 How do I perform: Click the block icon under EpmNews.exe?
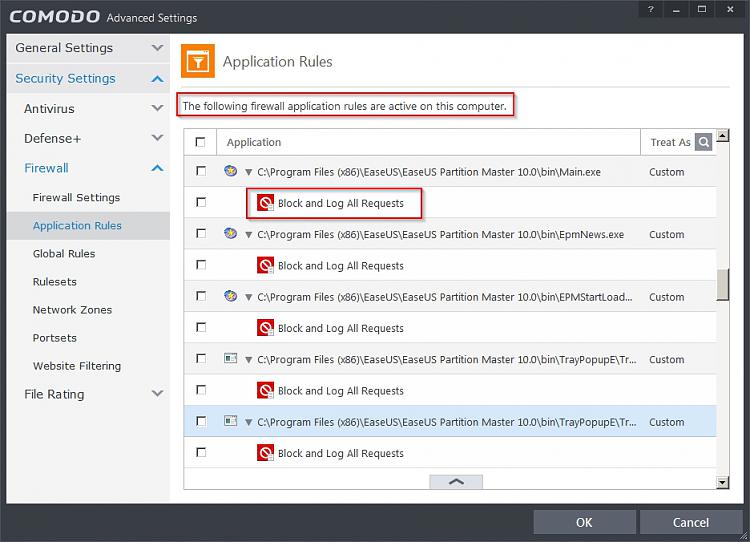(265, 265)
